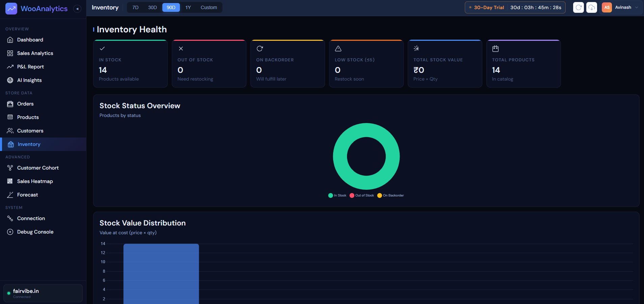Open the Forecast page
The image size is (644, 304).
click(27, 194)
